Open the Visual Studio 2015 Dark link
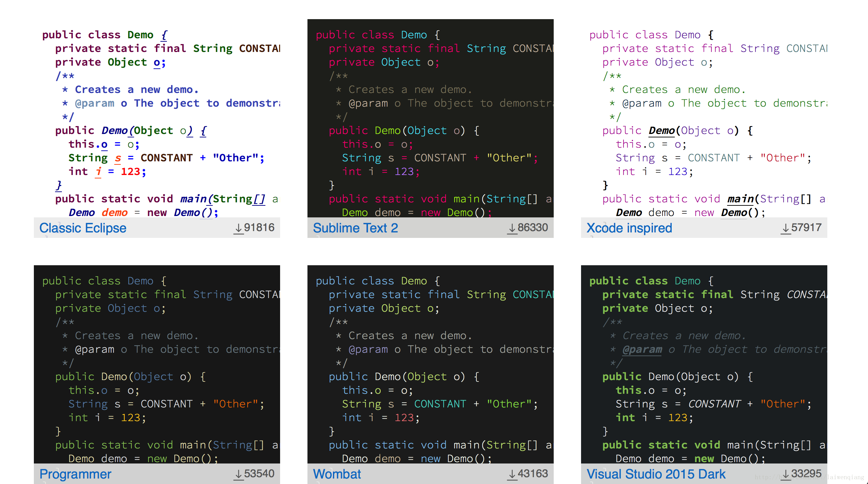Image resolution: width=868 pixels, height=484 pixels. tap(656, 474)
